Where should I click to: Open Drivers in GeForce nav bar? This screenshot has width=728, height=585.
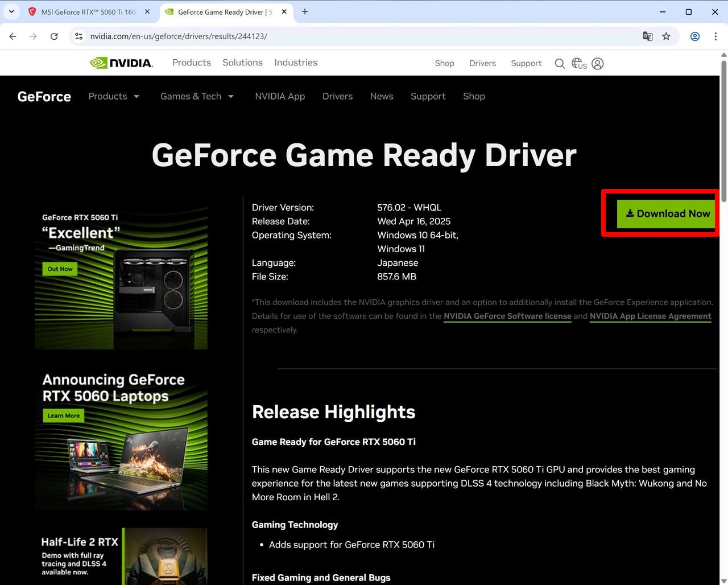337,96
